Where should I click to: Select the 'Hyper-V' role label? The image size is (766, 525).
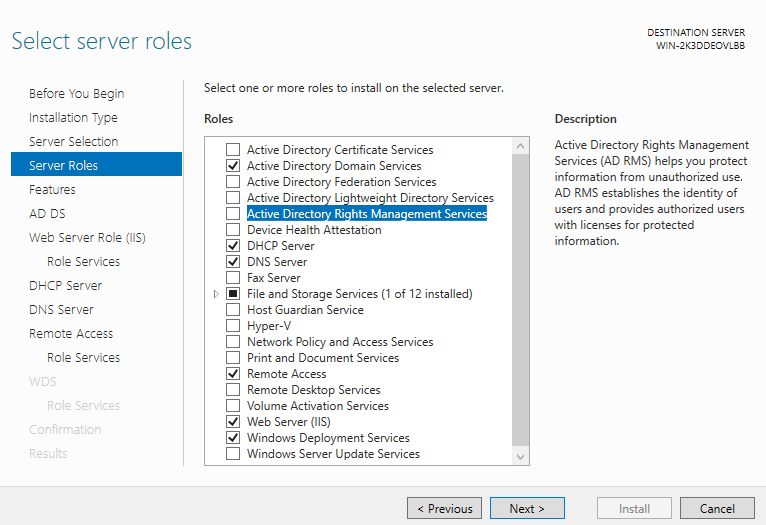click(x=269, y=326)
